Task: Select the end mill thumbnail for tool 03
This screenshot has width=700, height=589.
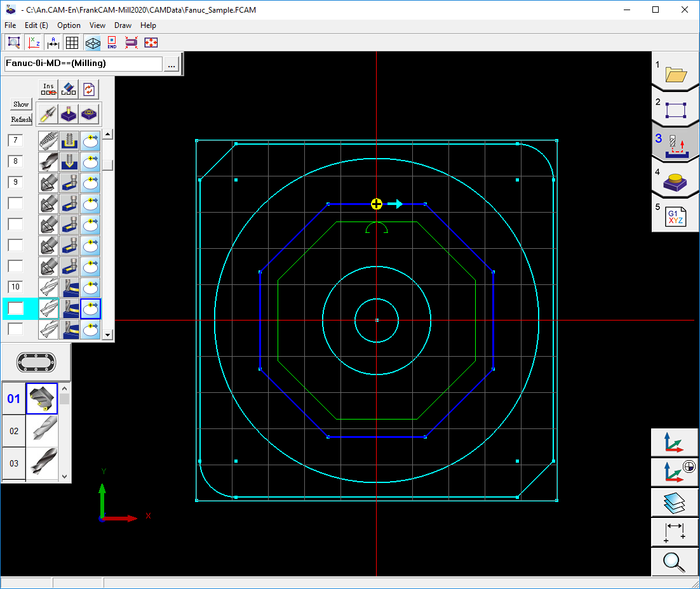Action: point(42,463)
